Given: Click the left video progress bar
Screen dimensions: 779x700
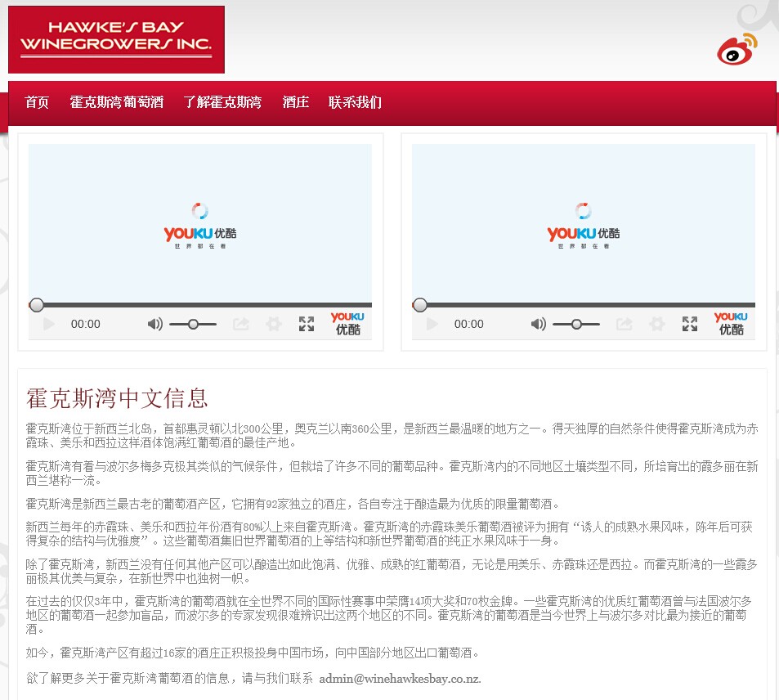Looking at the screenshot, I should [x=200, y=305].
